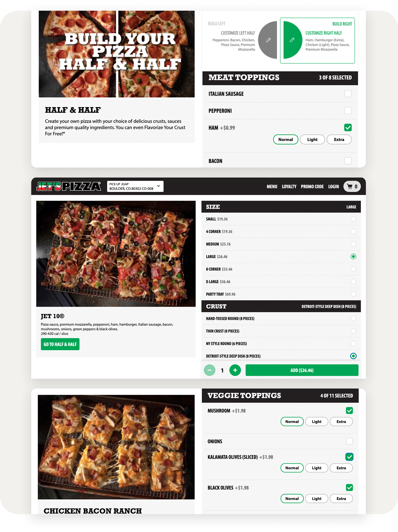Open the Loyalty menu item
The width and height of the screenshot is (398, 532).
coord(289,186)
